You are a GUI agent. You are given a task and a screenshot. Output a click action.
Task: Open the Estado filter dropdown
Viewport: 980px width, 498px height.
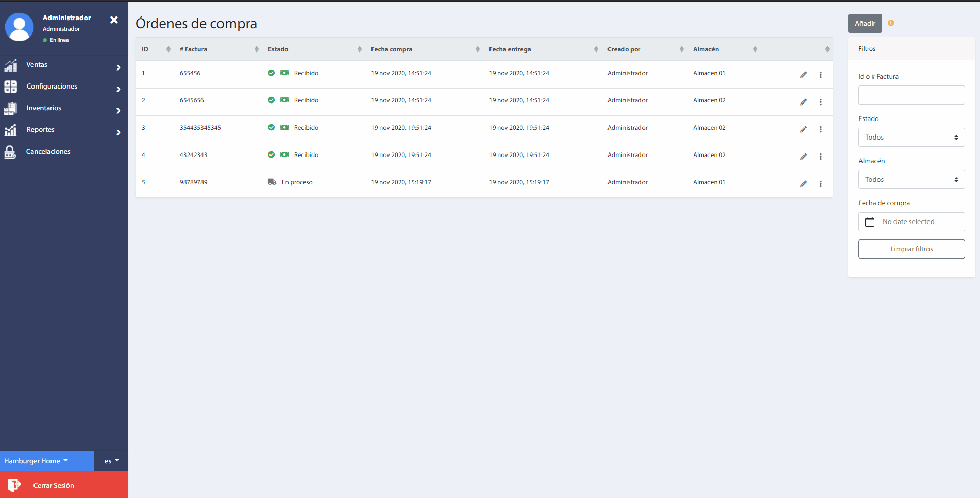911,138
